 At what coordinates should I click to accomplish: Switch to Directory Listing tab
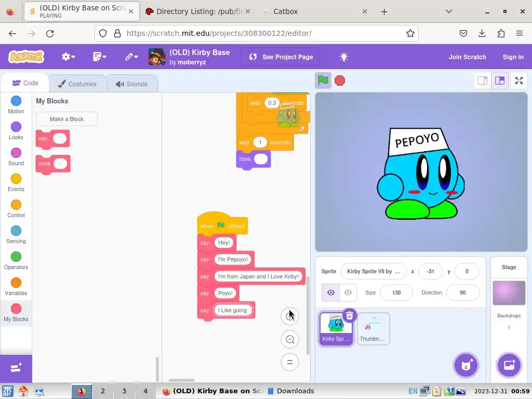(198, 11)
